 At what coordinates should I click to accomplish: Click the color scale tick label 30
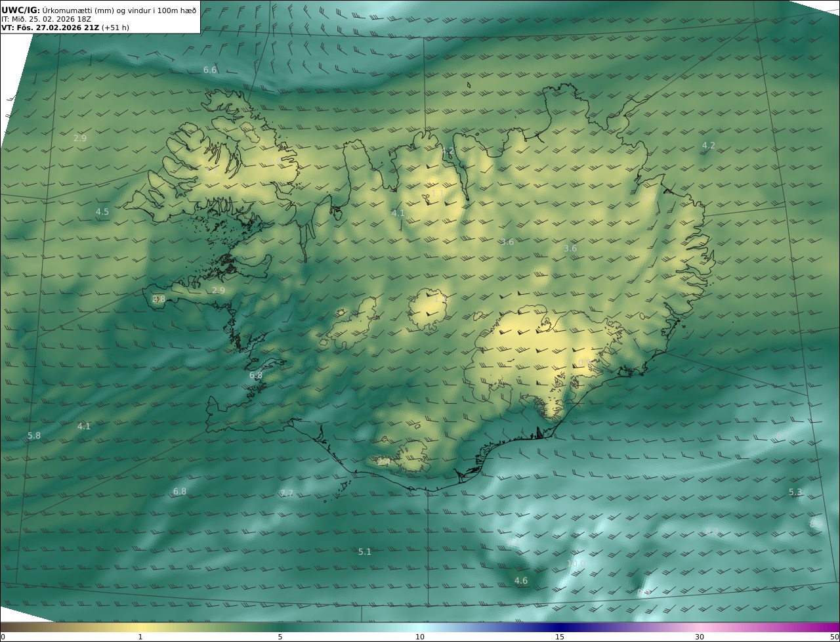700,637
